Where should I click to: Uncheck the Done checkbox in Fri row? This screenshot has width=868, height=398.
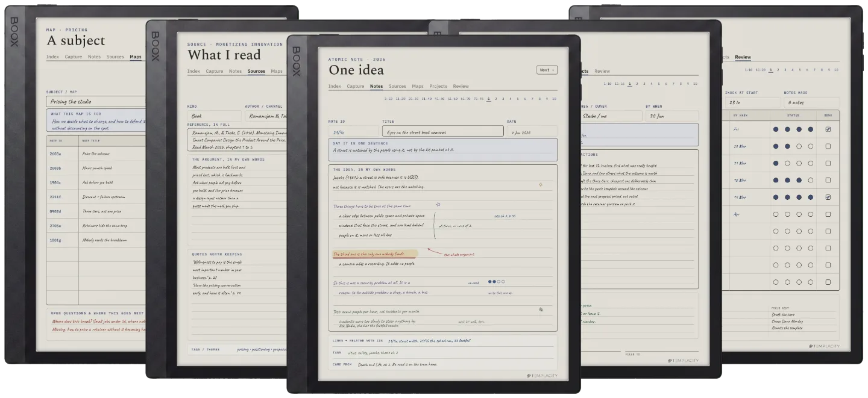[828, 129]
